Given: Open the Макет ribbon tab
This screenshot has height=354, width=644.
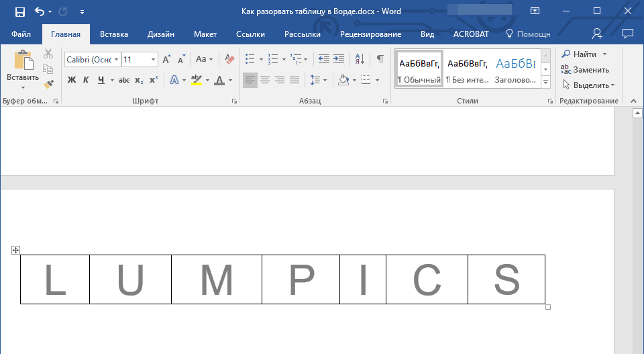Looking at the screenshot, I should [x=205, y=34].
